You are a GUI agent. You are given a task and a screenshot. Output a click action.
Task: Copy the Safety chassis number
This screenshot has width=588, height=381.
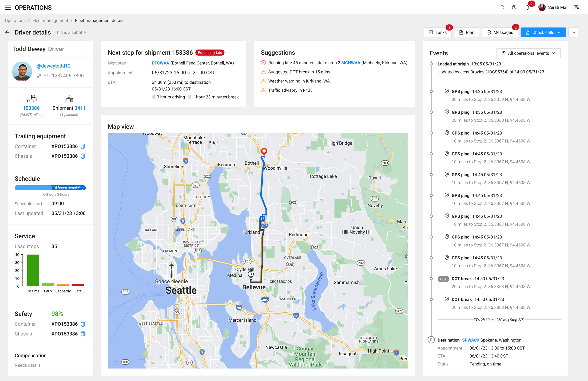point(83,334)
